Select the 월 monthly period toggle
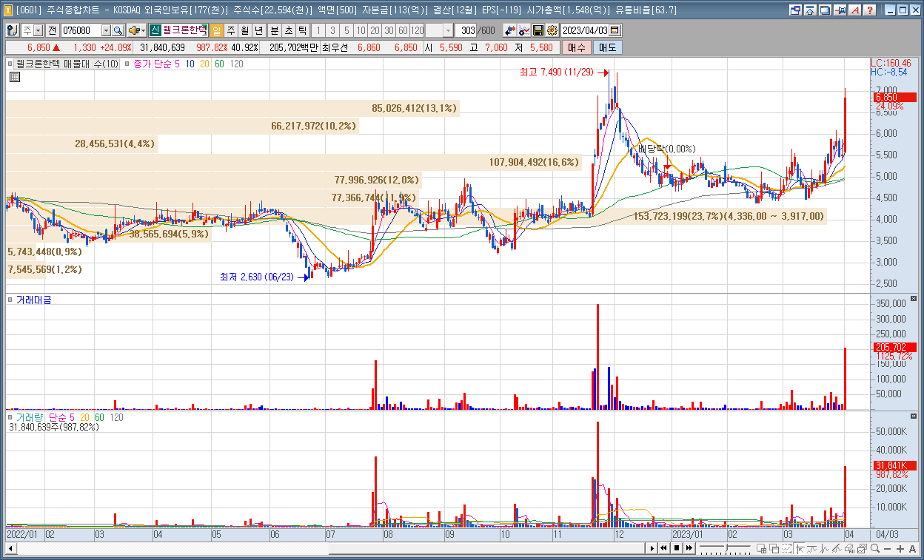 244,30
